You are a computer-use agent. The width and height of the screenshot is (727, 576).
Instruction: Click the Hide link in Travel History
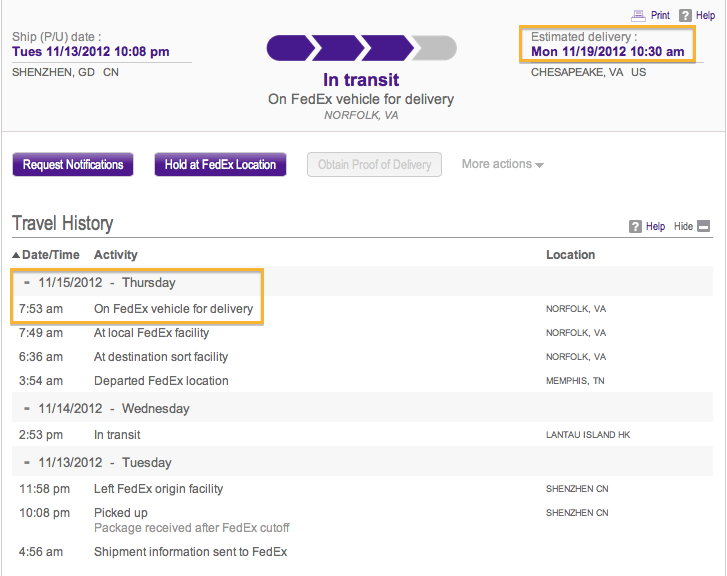click(683, 226)
